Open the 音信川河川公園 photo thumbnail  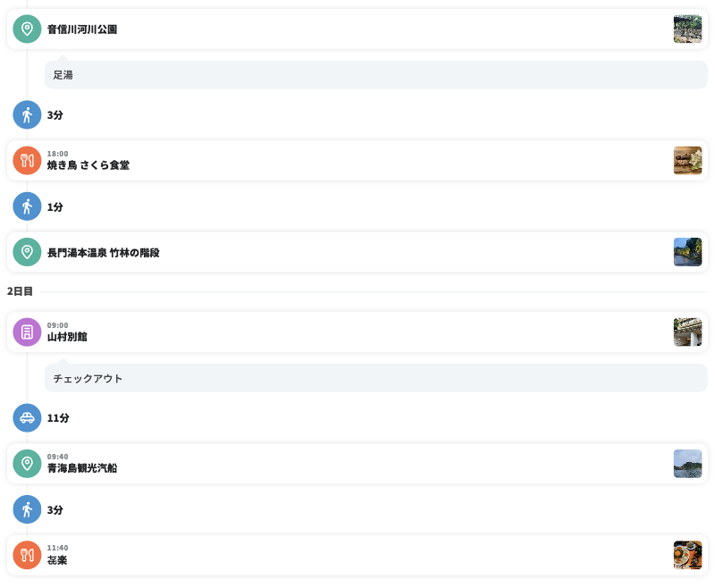[687, 29]
